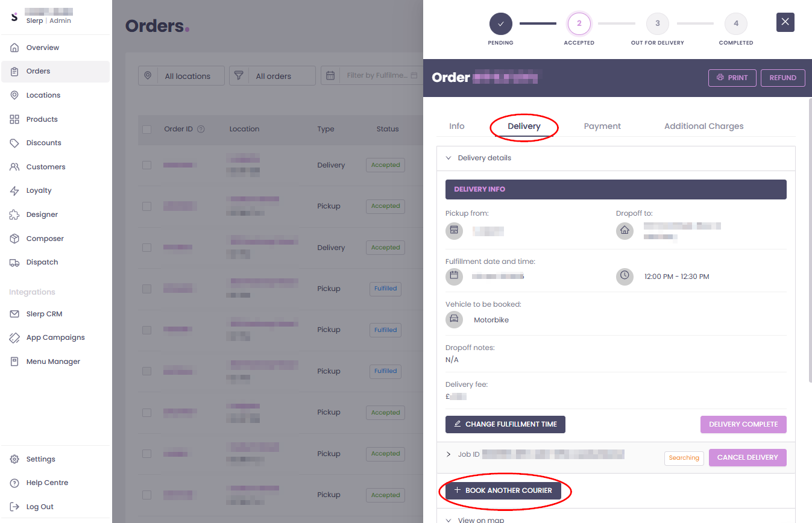Image resolution: width=812 pixels, height=523 pixels.
Task: Click the Dispatch truck icon in sidebar
Action: tap(14, 263)
